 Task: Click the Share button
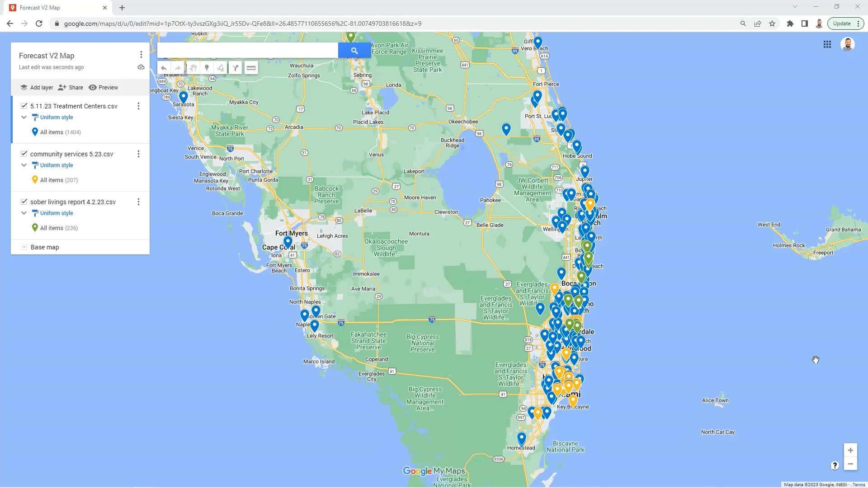click(x=71, y=88)
